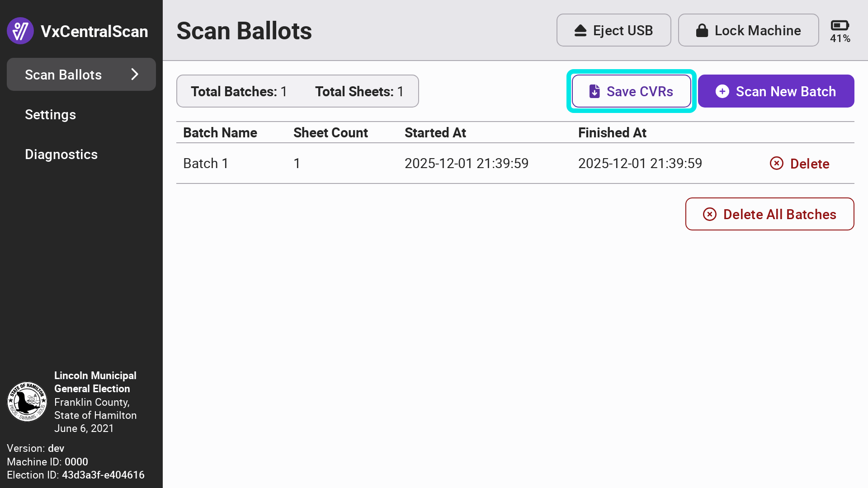Click the X circle icon on Delete All Batches
The height and width of the screenshot is (488, 868).
709,214
